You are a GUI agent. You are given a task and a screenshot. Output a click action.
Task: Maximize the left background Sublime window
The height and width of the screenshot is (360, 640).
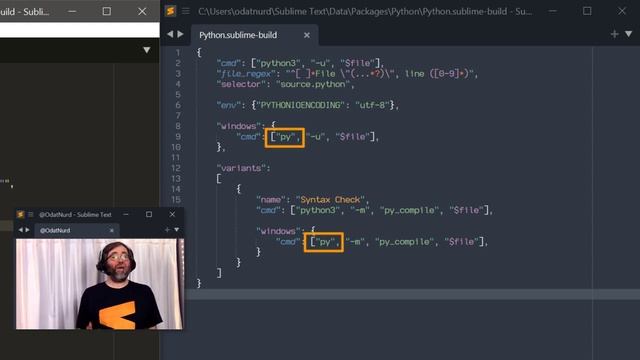[107, 11]
